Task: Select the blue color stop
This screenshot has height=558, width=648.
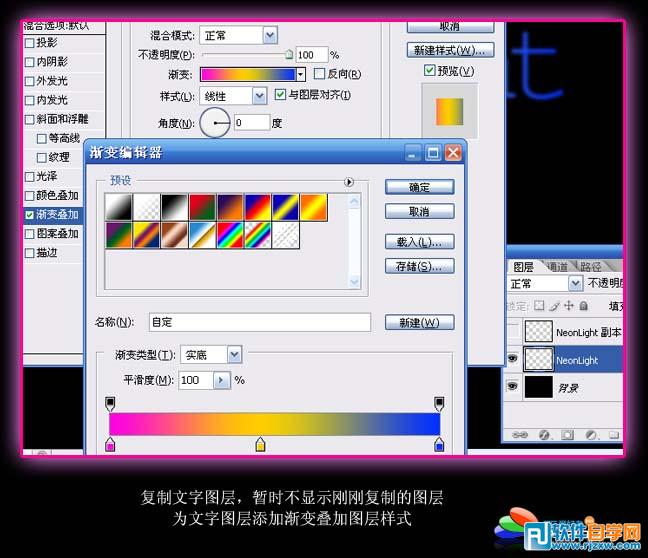Action: click(439, 444)
